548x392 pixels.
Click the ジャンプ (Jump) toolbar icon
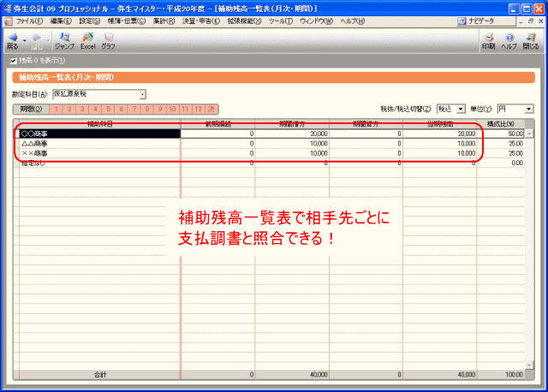point(65,41)
